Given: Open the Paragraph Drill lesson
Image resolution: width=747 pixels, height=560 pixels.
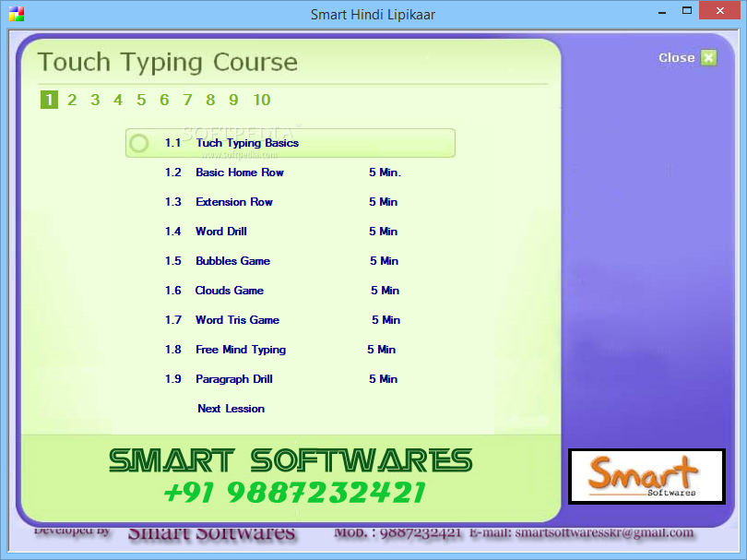Looking at the screenshot, I should coord(234,379).
